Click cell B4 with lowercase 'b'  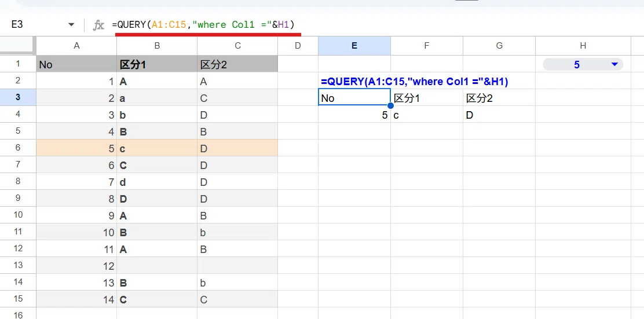point(157,115)
